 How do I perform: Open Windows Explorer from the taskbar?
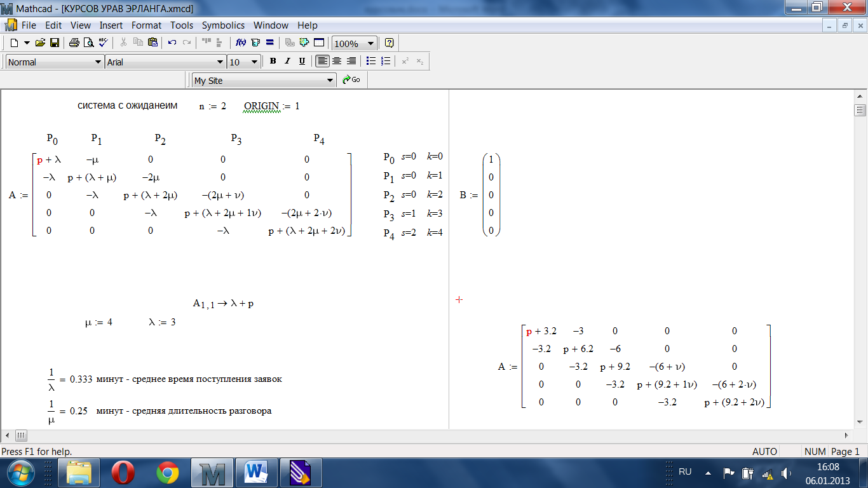(79, 473)
